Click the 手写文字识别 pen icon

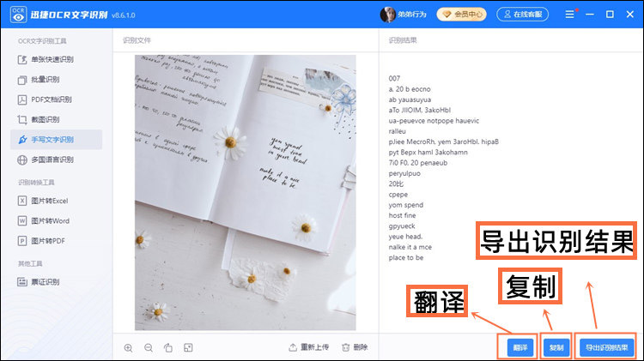[22, 140]
